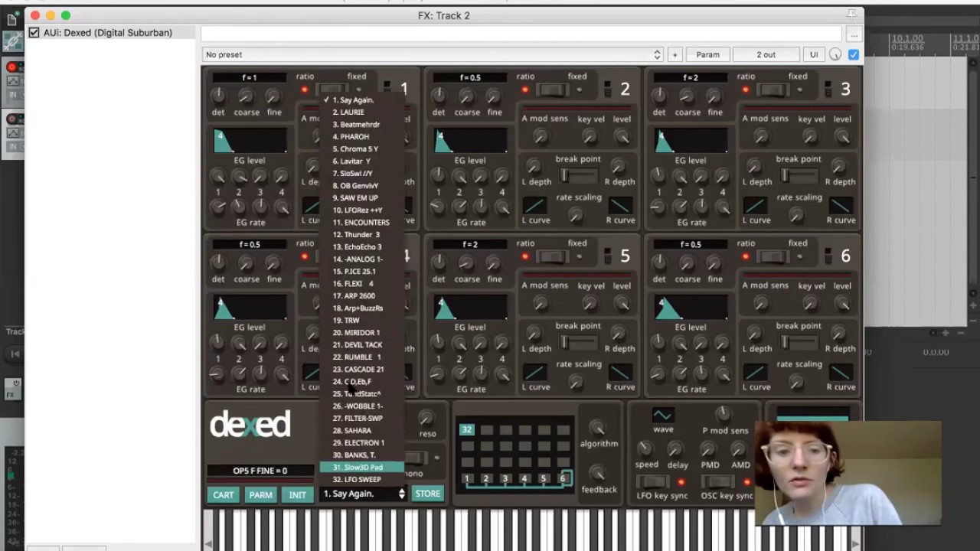Select 1. Say Again. checked entry
This screenshot has height=551, width=980.
point(361,99)
